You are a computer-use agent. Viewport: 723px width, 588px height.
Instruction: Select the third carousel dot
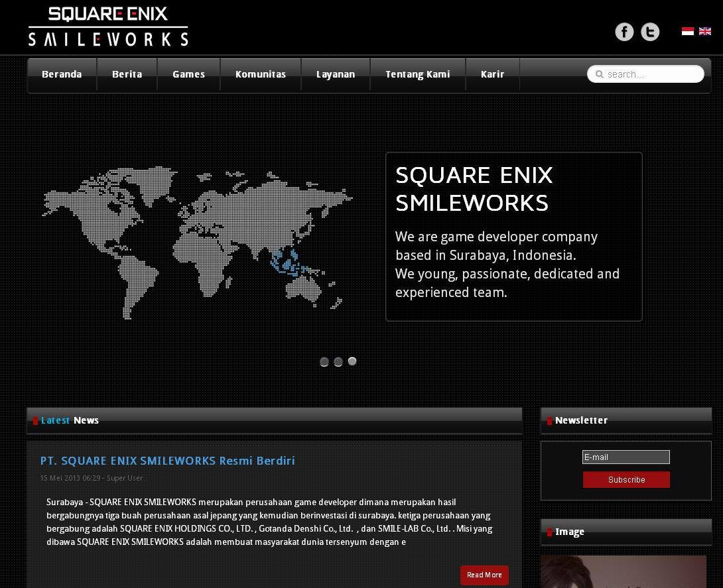tap(352, 361)
